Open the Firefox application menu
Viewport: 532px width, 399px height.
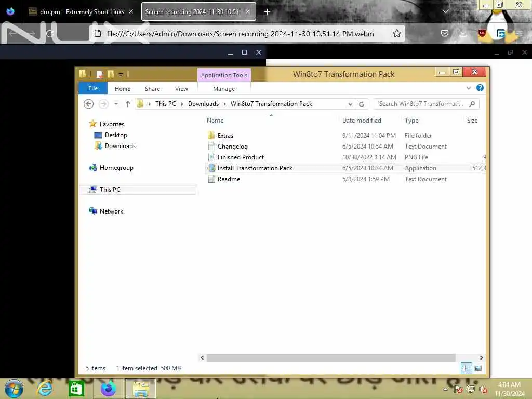(520, 33)
